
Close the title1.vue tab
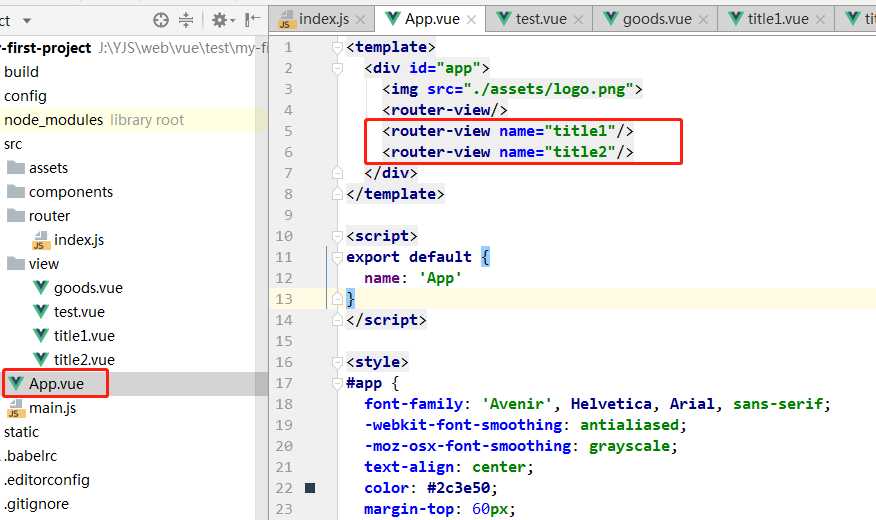click(820, 20)
